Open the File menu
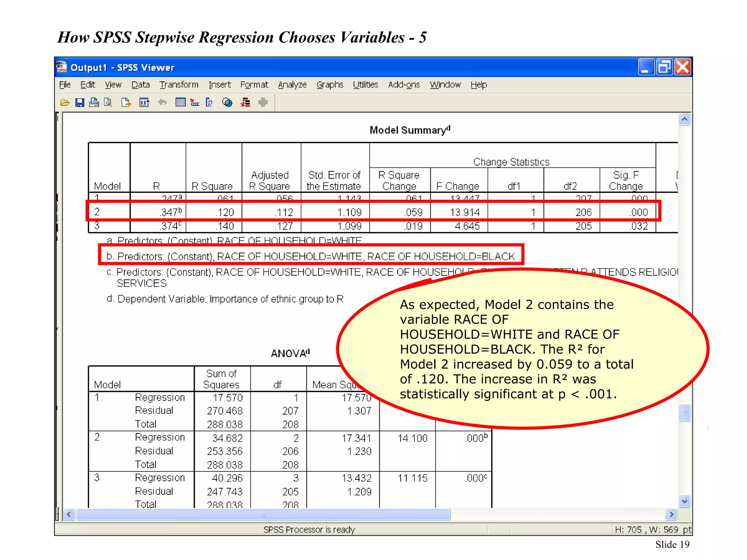Image resolution: width=747 pixels, height=560 pixels. tap(65, 85)
